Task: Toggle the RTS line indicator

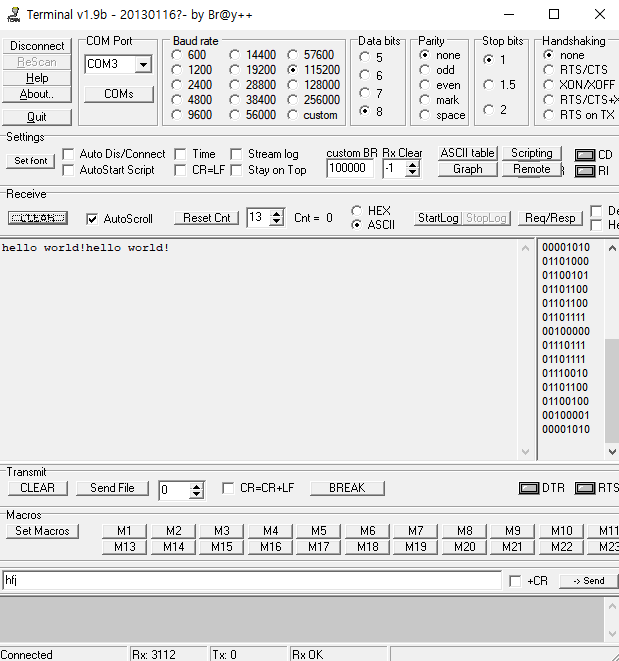Action: (585, 488)
